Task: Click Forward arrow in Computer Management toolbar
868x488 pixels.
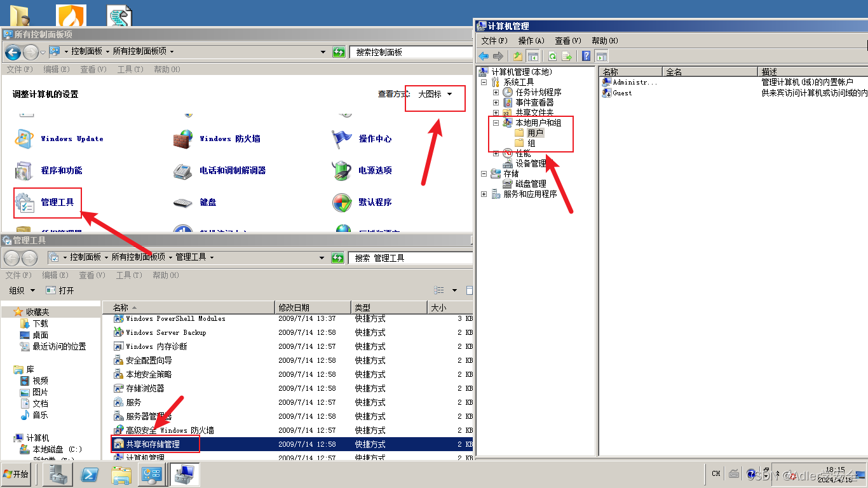Action: (x=498, y=56)
